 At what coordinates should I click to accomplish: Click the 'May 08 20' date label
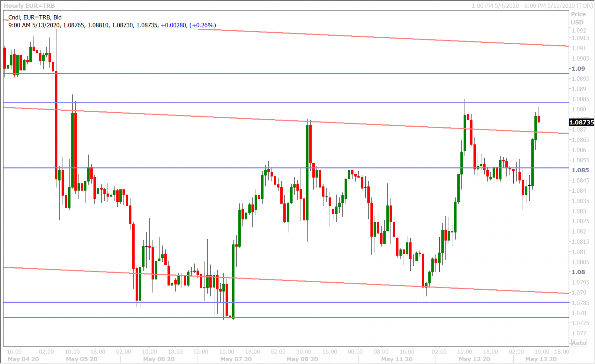tap(302, 359)
